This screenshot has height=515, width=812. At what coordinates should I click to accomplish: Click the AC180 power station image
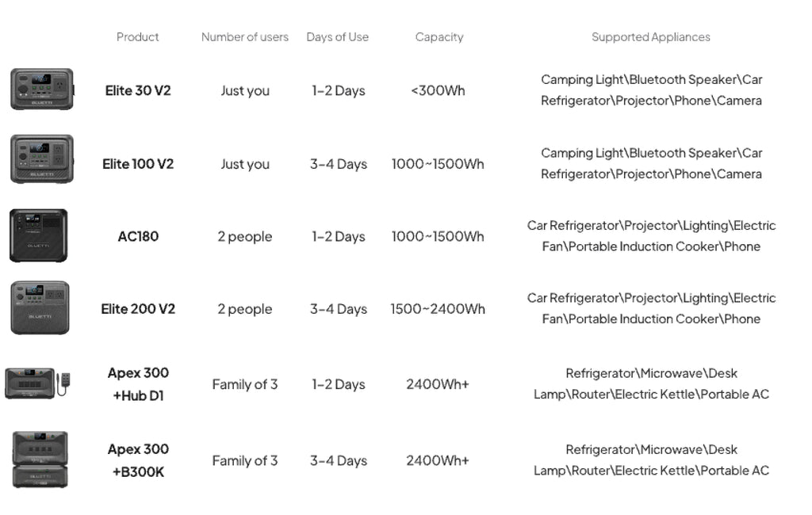[x=38, y=235]
